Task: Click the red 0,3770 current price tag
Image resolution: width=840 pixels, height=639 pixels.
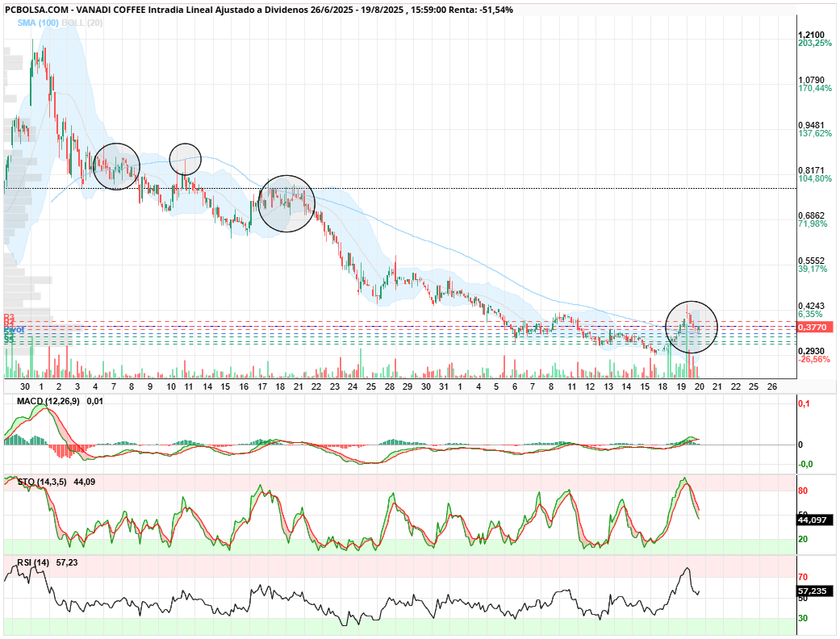Action: coord(813,327)
